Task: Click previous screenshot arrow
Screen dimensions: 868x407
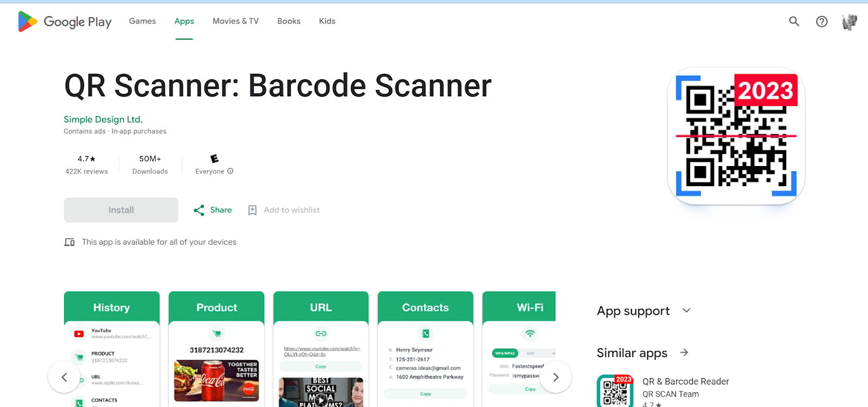Action: [x=64, y=377]
